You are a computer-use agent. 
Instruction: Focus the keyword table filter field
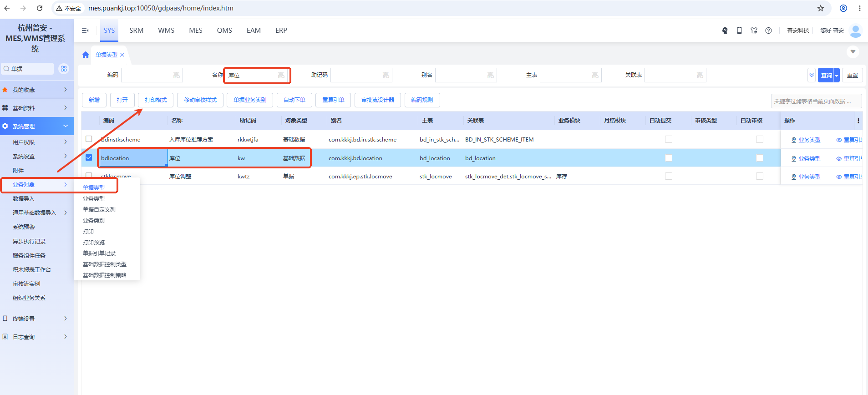[x=817, y=101]
